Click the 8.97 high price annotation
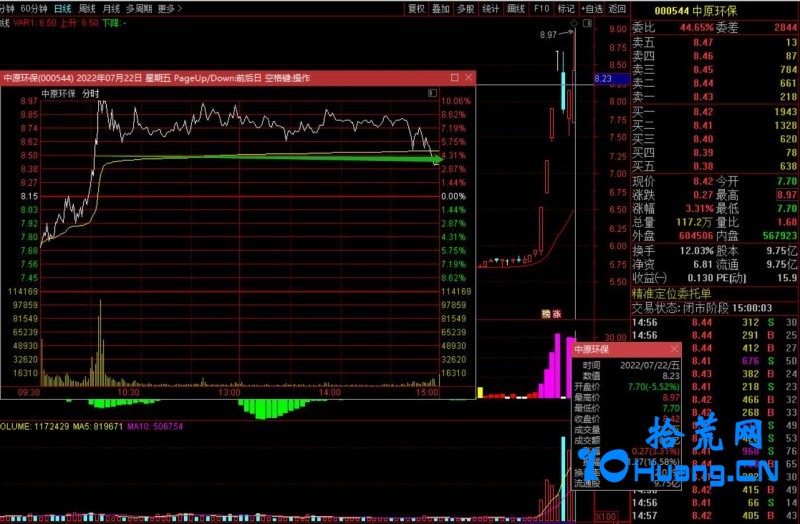800x524 pixels. pyautogui.click(x=548, y=35)
